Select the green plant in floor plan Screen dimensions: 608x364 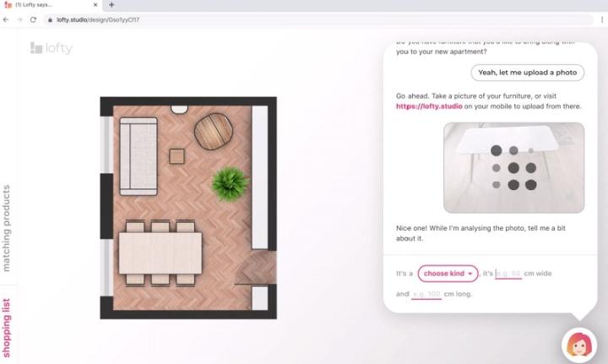click(x=230, y=183)
